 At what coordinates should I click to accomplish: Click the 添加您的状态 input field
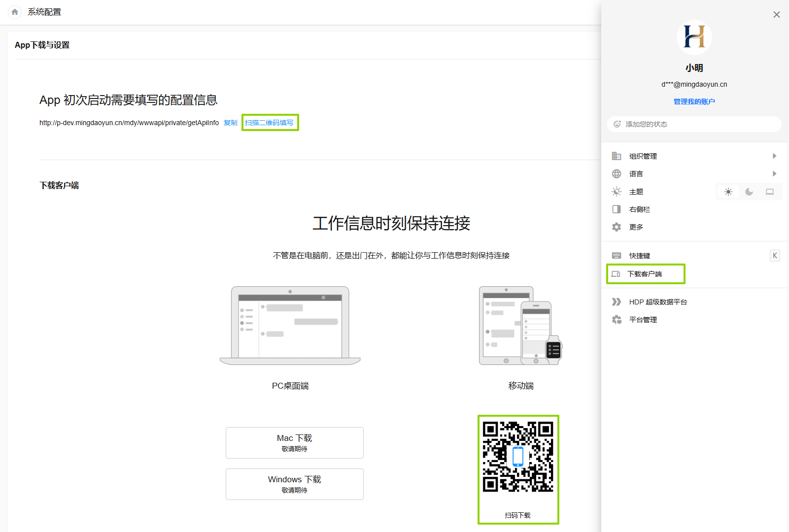point(694,124)
